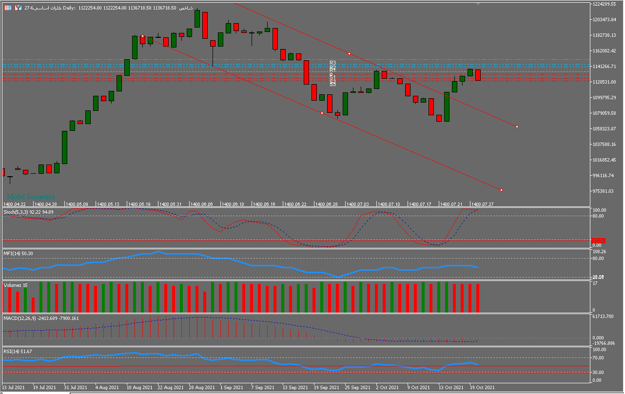Click the 7 Sep 2021 date label
The width and height of the screenshot is (625, 394).
[x=263, y=387]
